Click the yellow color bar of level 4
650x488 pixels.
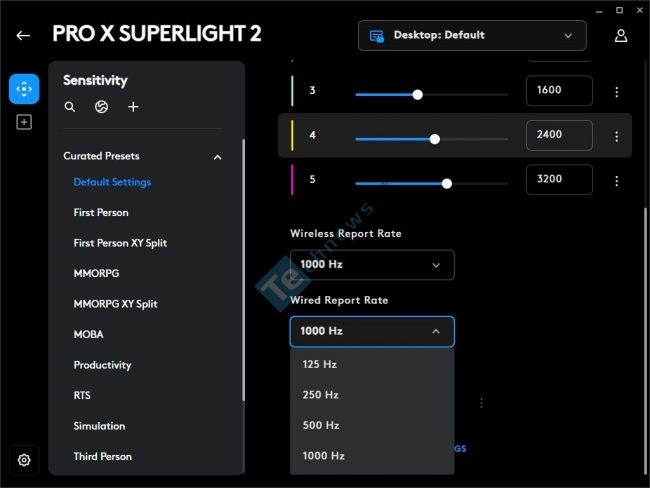click(292, 135)
